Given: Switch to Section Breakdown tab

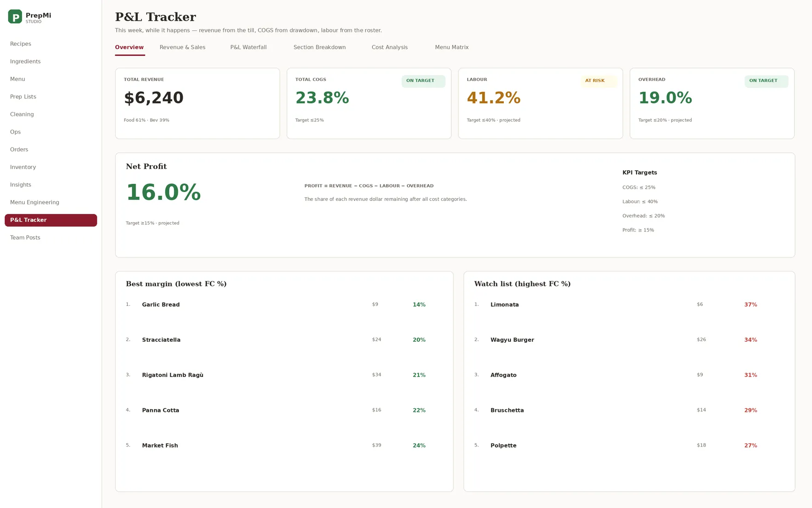Looking at the screenshot, I should [319, 47].
